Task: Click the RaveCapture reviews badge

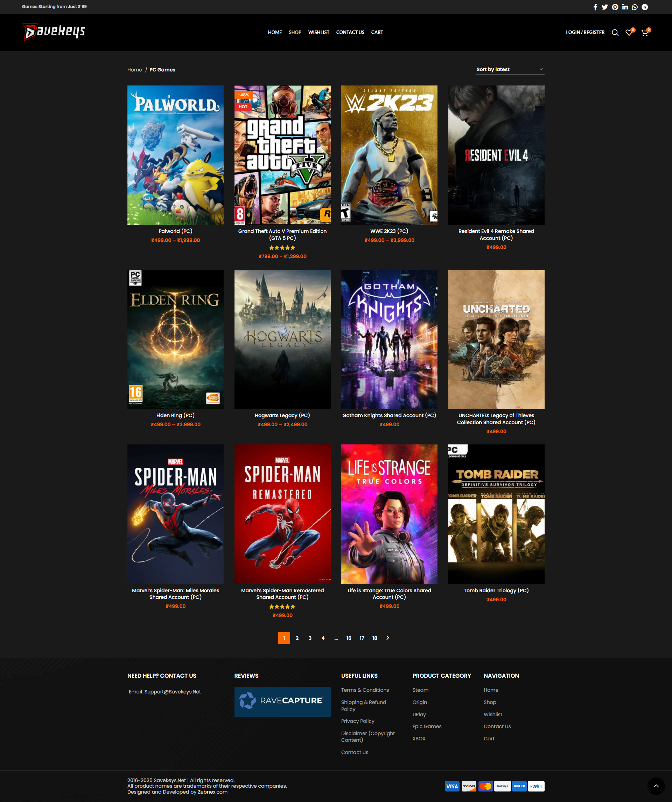Action: 282,701
